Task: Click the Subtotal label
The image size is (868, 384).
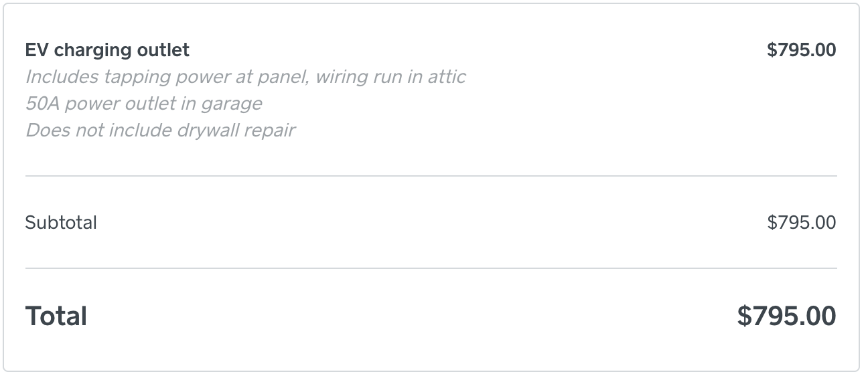Action: pos(61,223)
